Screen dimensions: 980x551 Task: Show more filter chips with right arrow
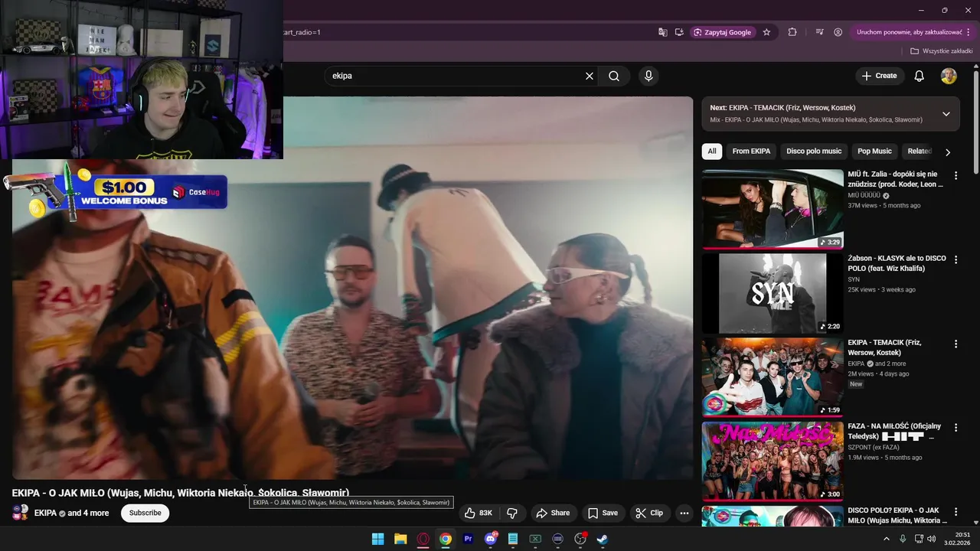948,152
